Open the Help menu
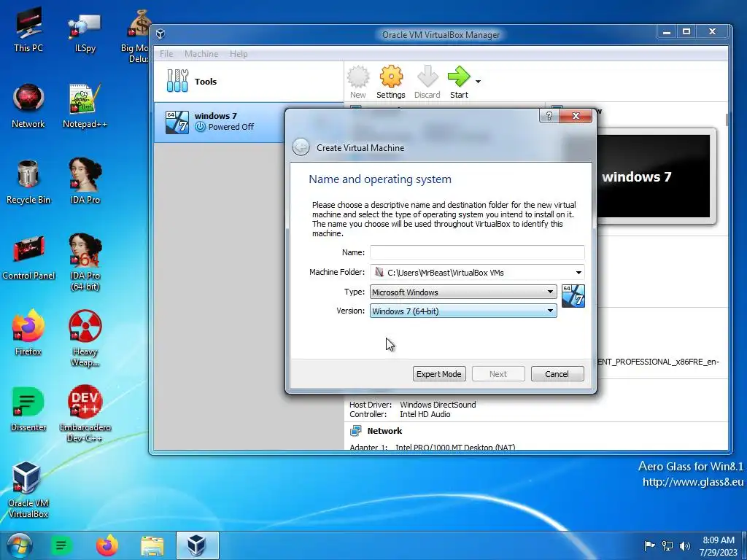747x560 pixels. 239,54
